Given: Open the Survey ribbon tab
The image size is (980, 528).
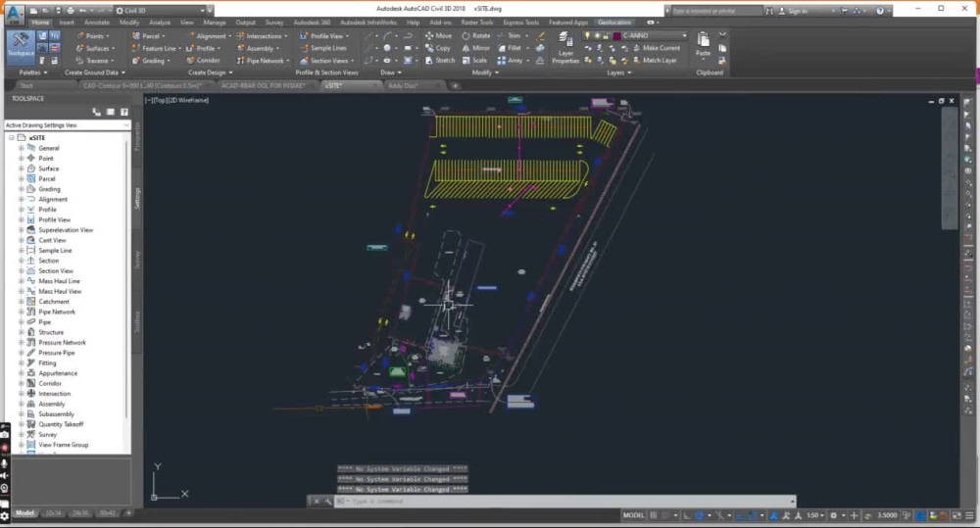Looking at the screenshot, I should [274, 23].
